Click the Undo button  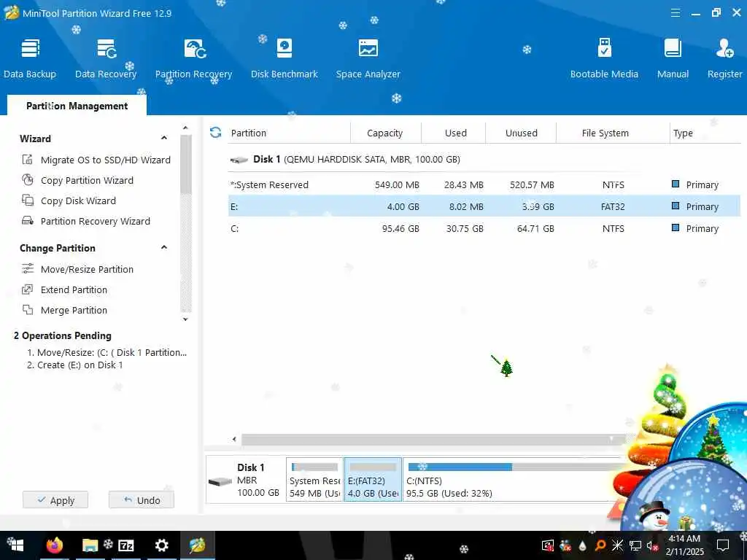coord(142,500)
